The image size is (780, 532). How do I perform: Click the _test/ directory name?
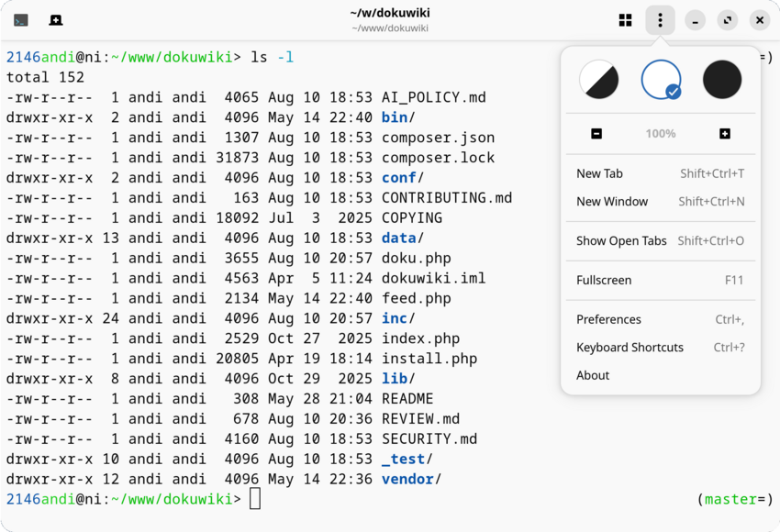(x=407, y=459)
